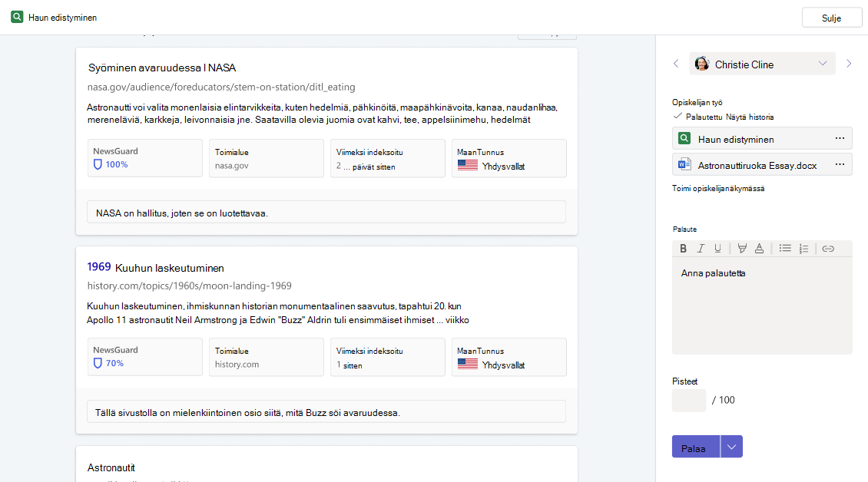This screenshot has height=482, width=868.
Task: Go to the previous student arrow
Action: [x=676, y=64]
